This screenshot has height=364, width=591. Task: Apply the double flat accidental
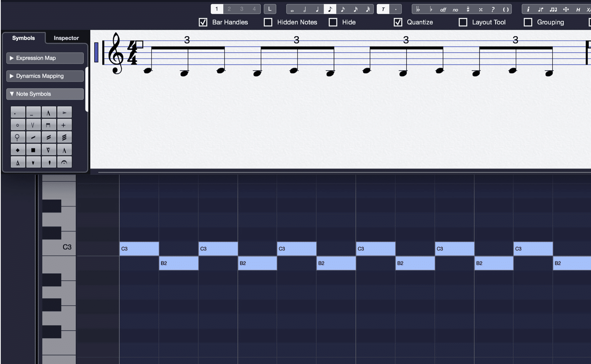[418, 9]
